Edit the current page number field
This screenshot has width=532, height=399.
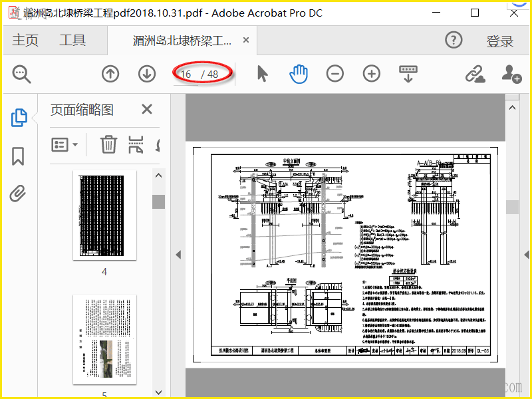pyautogui.click(x=186, y=74)
